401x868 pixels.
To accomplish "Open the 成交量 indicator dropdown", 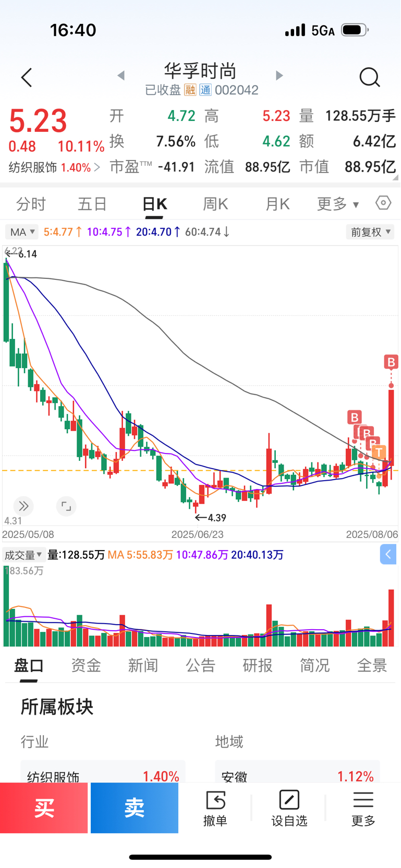I will pos(23,555).
